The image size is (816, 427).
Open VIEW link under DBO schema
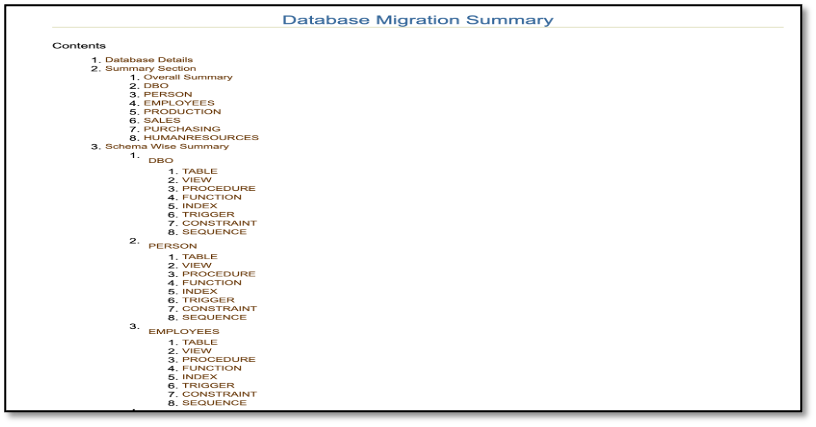click(x=197, y=180)
